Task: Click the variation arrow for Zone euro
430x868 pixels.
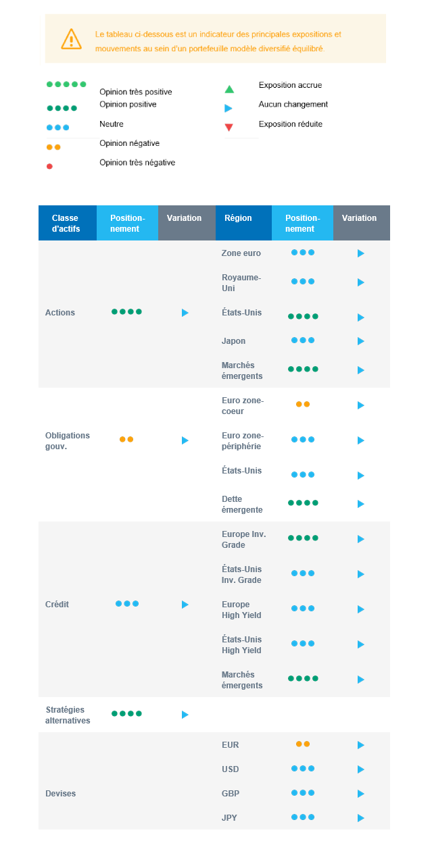Action: [361, 253]
